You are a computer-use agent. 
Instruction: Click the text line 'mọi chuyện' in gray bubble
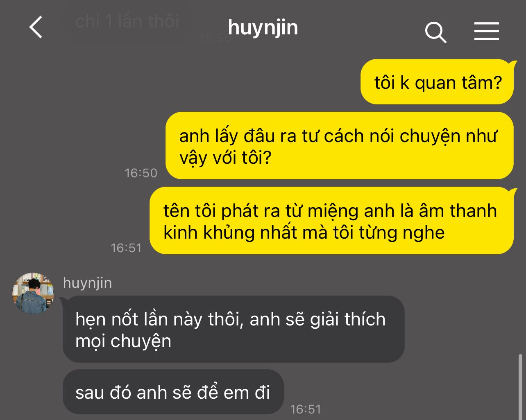pyautogui.click(x=123, y=341)
